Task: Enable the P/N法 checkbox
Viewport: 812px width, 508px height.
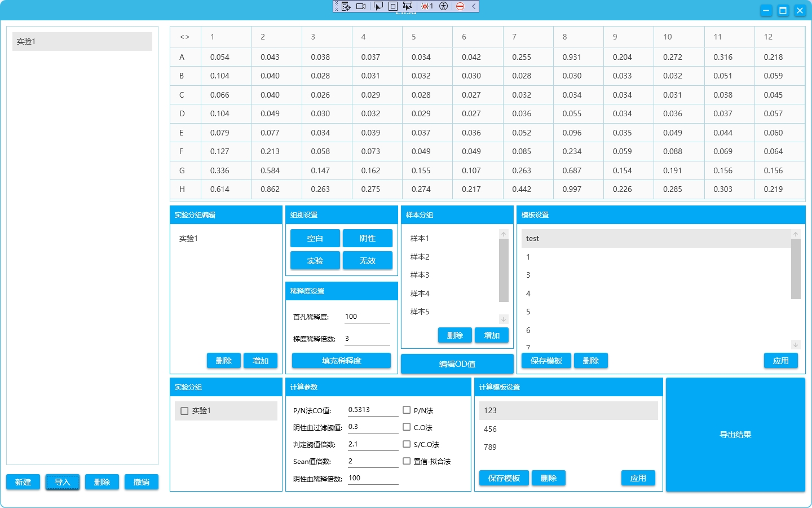Action: [407, 410]
